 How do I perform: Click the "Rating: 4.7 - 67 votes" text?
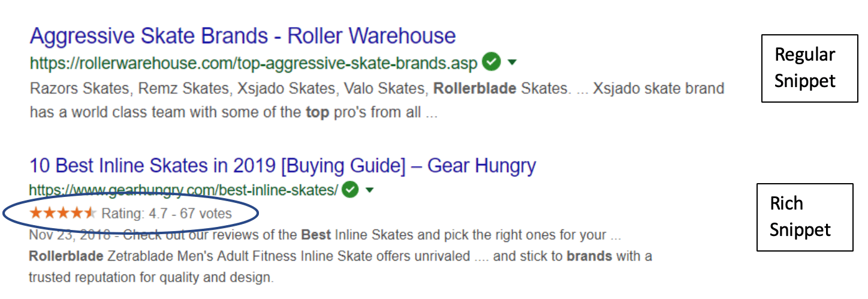167,213
